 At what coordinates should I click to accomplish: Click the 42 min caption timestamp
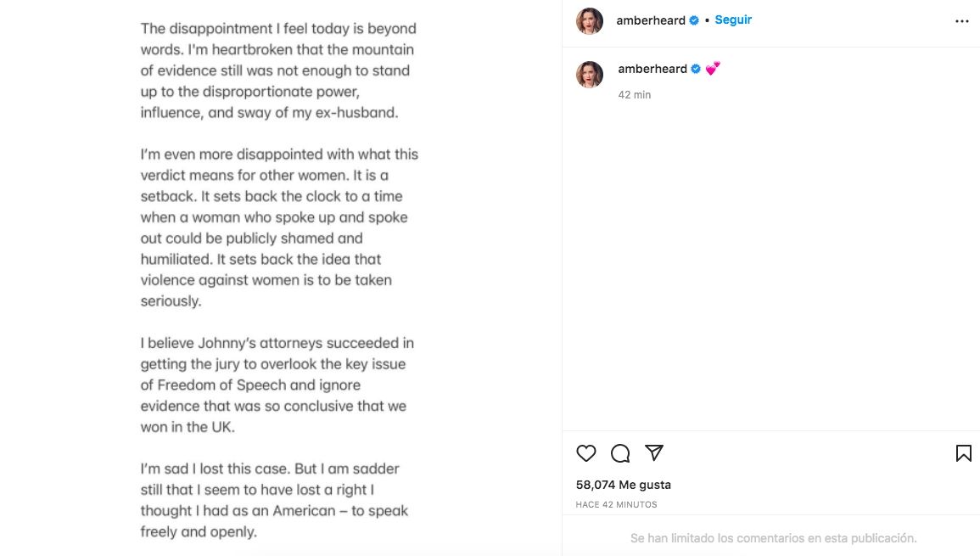click(x=634, y=95)
